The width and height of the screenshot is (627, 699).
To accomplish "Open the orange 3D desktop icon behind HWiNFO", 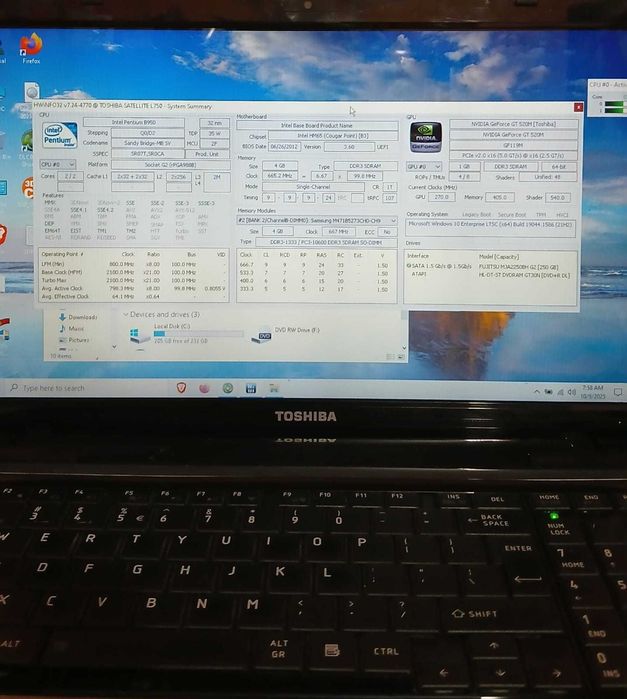I will tap(28, 187).
